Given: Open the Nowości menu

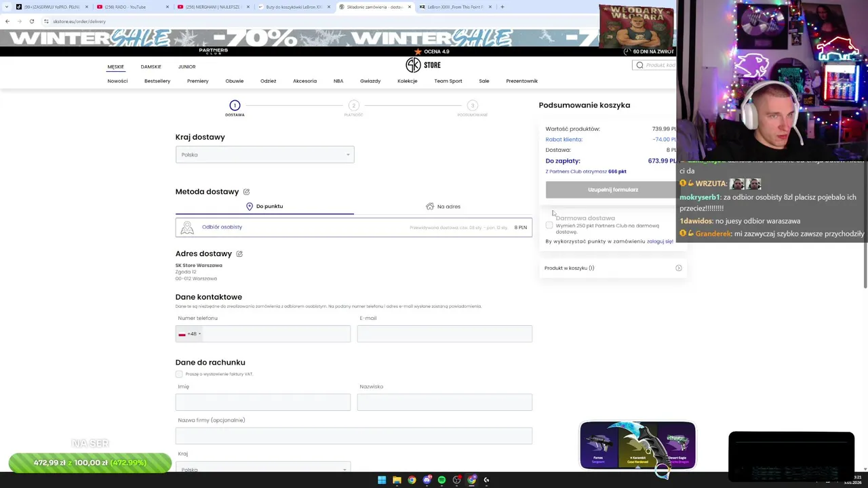Looking at the screenshot, I should tap(117, 81).
